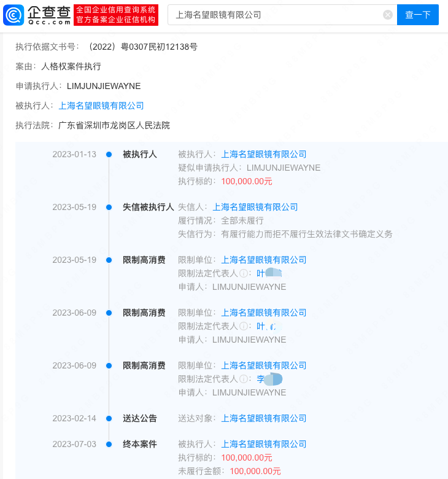This screenshot has height=479, width=448.
Task: Click 全部未履行 fulfillment status text
Action: pos(242,220)
